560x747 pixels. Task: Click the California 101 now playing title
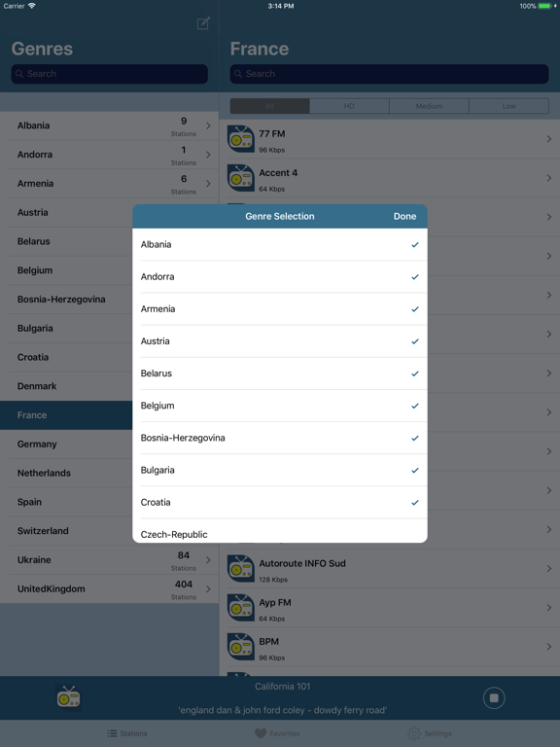coord(282,687)
